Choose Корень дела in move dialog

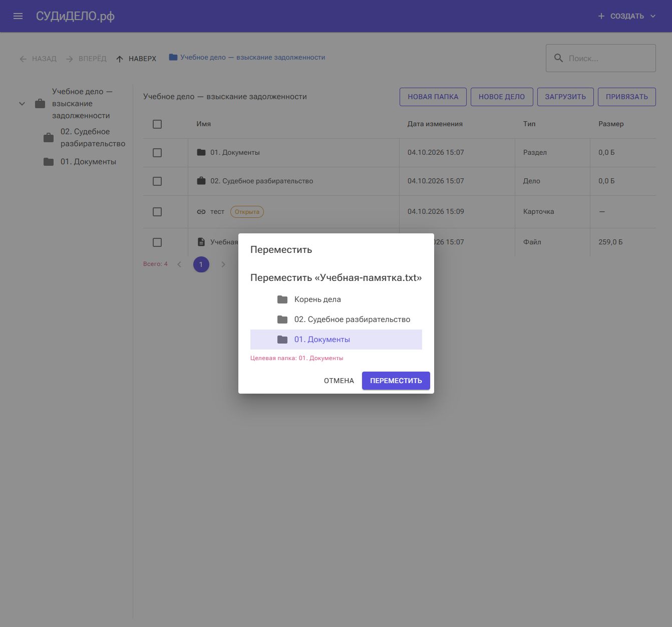(336, 299)
